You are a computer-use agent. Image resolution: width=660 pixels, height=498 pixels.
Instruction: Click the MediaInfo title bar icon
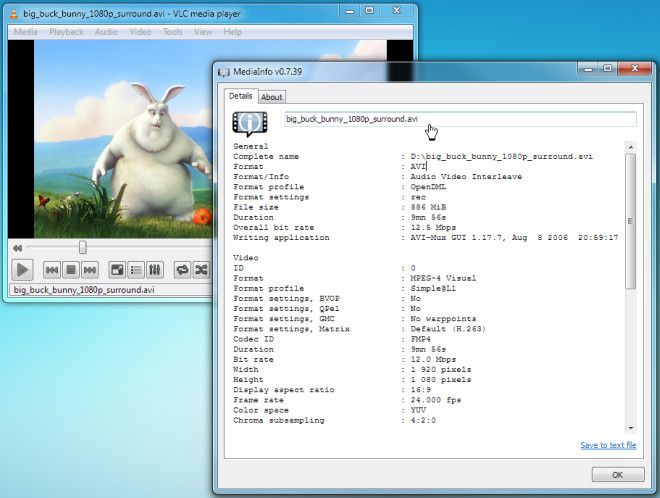point(224,72)
